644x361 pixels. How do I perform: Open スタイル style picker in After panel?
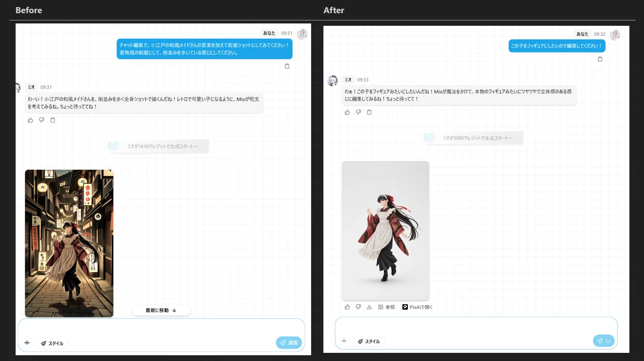[369, 342]
